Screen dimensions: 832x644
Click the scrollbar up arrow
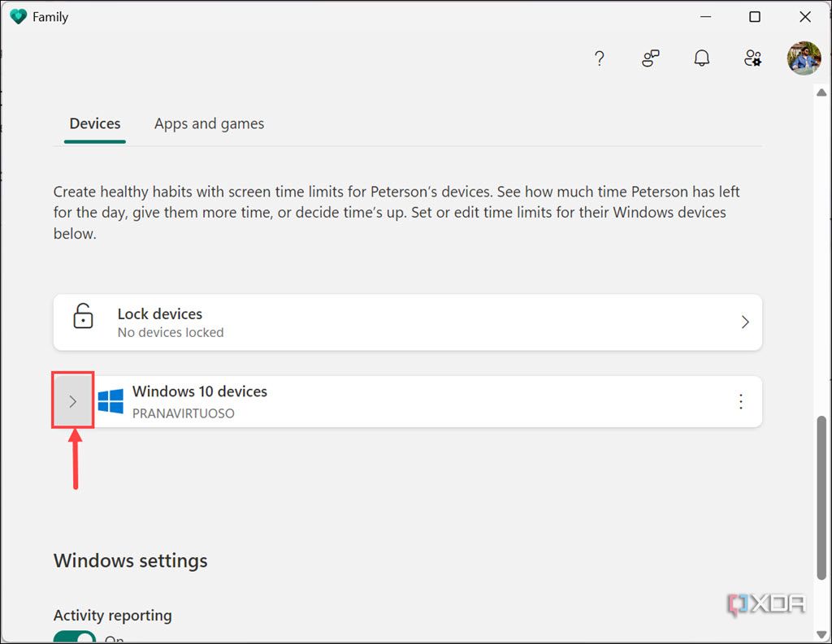(x=821, y=93)
